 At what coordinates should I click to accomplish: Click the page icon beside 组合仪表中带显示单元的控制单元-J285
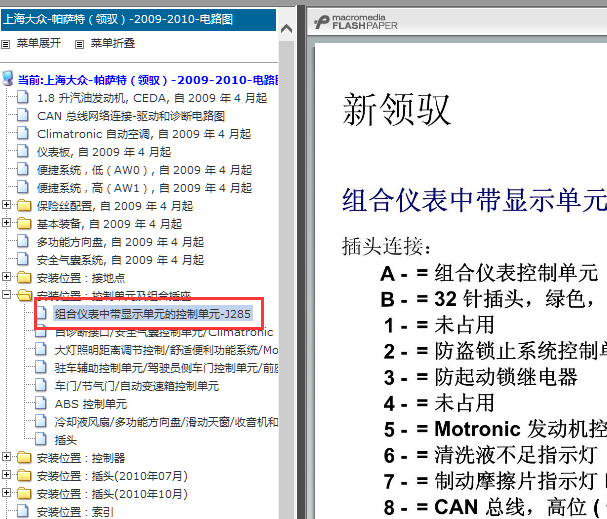[x=41, y=313]
